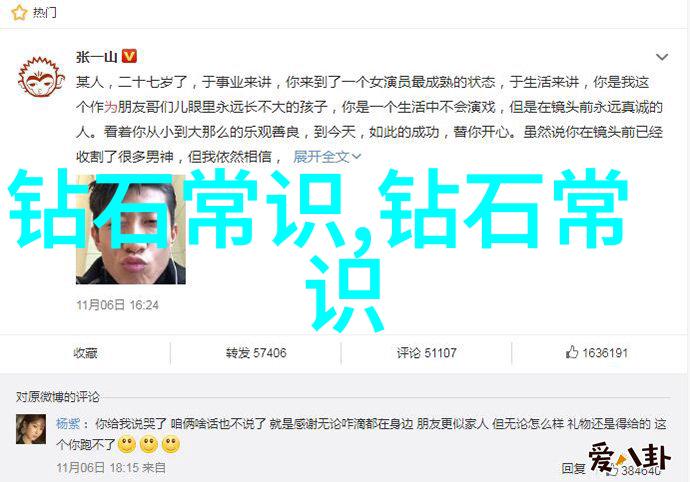
Task: Click 转发 57406 to repost
Action: [x=256, y=353]
